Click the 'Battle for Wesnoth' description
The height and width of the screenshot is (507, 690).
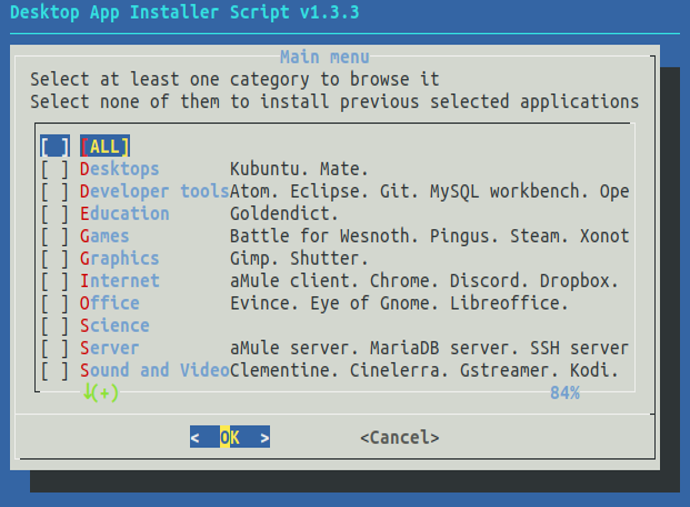coord(429,236)
